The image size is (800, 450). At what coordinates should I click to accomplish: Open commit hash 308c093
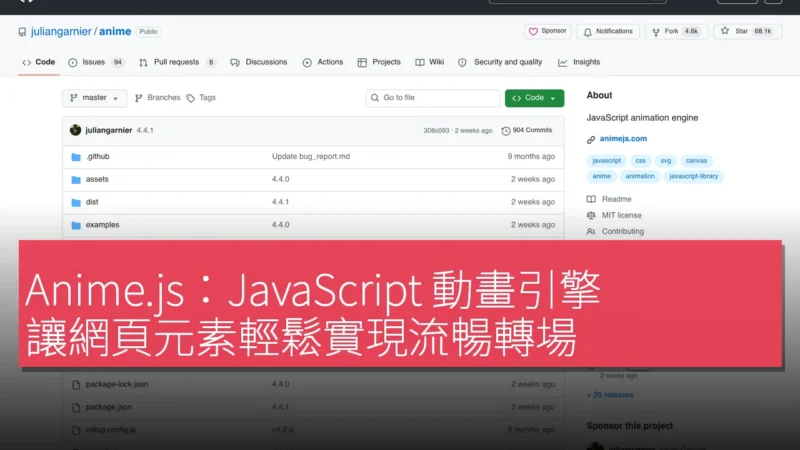click(x=436, y=131)
